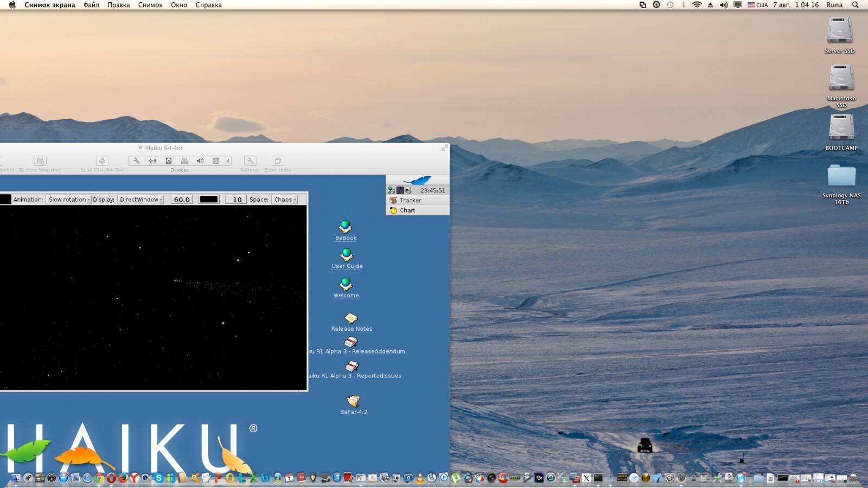Select Chart in the Deskbar
Screen dimensions: 868x488
click(x=418, y=210)
